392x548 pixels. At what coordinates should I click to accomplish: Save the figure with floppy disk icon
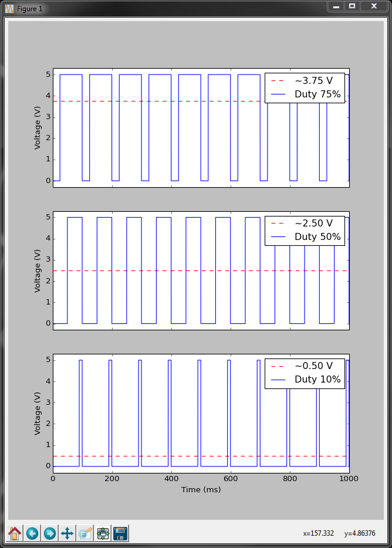[121, 533]
